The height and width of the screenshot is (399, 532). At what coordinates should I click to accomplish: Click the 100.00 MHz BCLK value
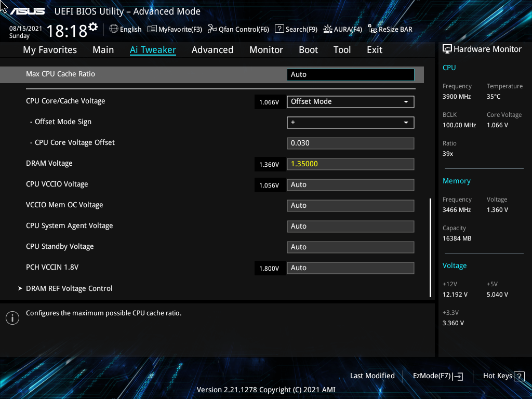pos(459,125)
